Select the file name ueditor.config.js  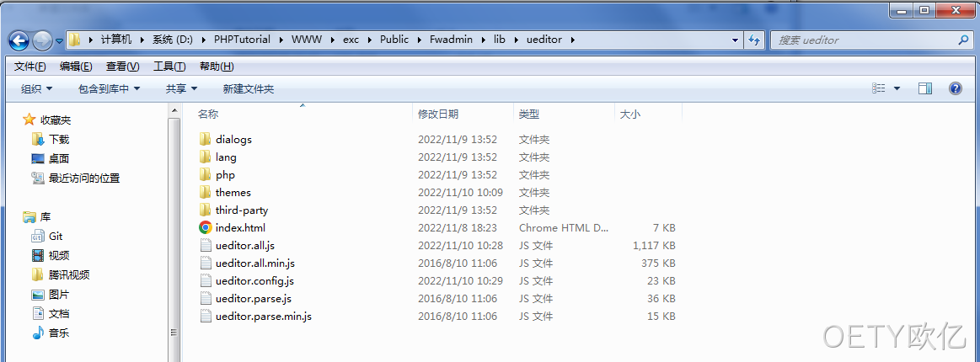point(254,281)
